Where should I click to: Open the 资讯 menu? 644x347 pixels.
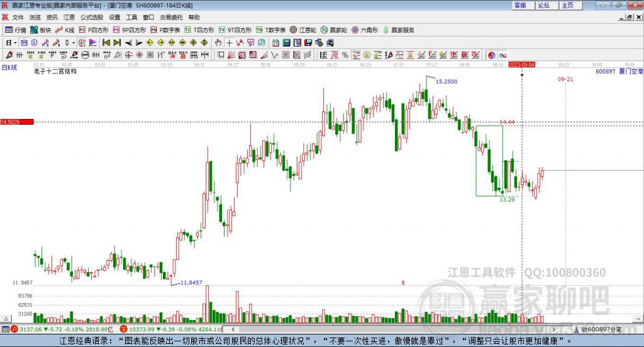tap(52, 17)
